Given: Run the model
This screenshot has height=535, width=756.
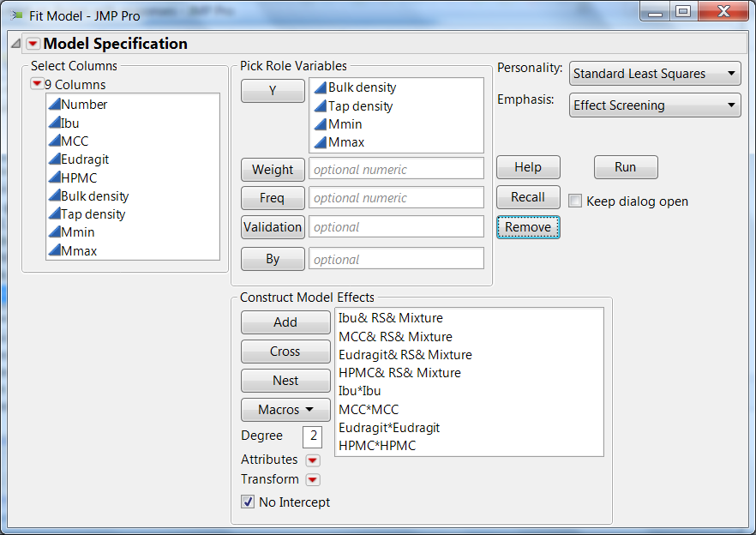Looking at the screenshot, I should (x=626, y=167).
